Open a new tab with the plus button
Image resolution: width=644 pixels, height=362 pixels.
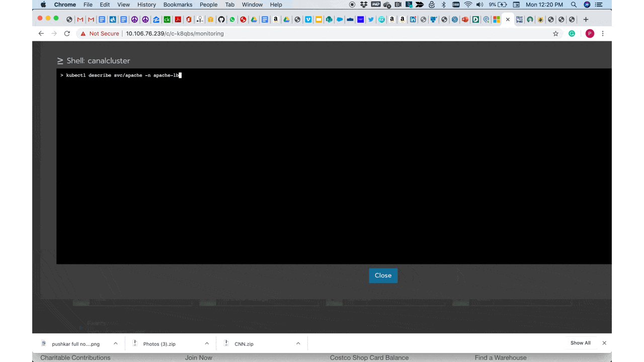[x=586, y=20]
